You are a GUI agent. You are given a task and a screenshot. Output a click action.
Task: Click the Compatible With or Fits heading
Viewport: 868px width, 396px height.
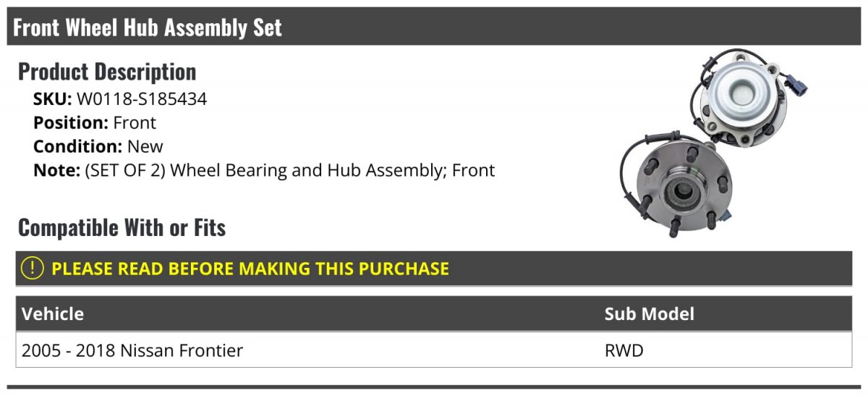pyautogui.click(x=122, y=228)
